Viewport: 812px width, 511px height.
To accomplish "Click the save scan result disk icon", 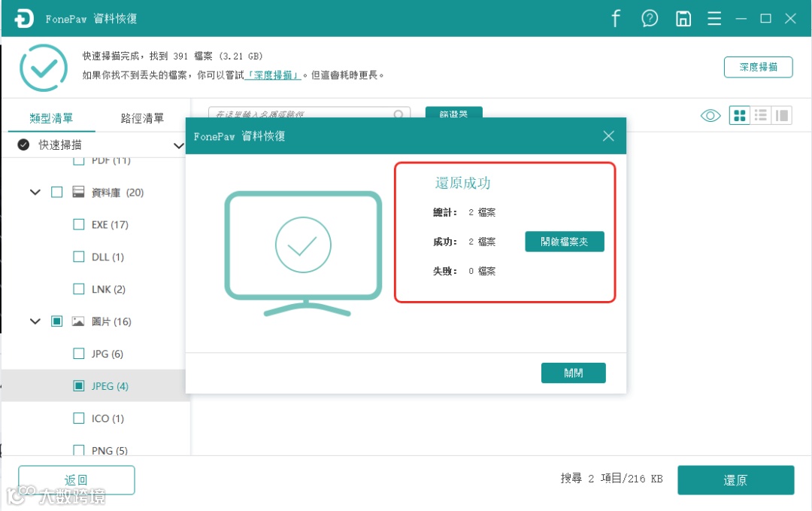I will (683, 19).
